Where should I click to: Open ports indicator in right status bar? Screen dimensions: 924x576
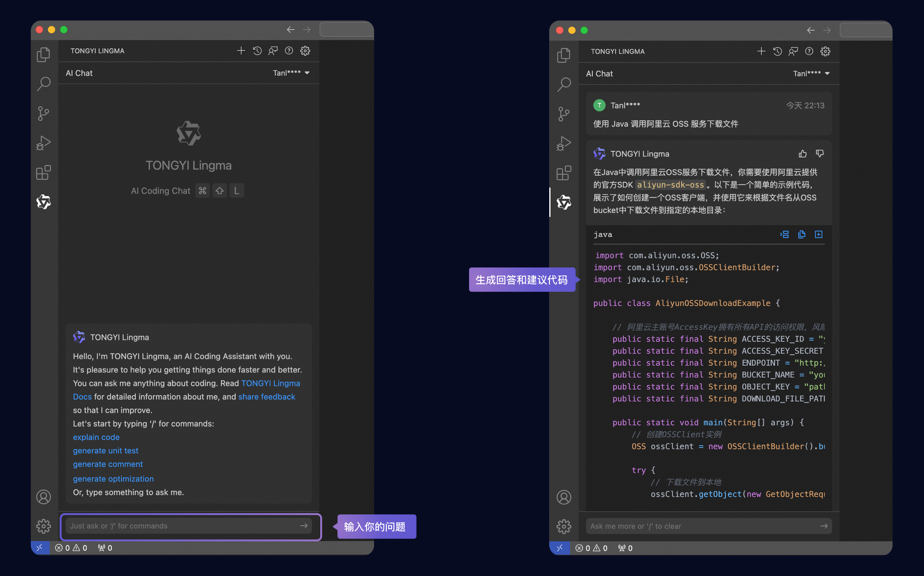pos(625,548)
